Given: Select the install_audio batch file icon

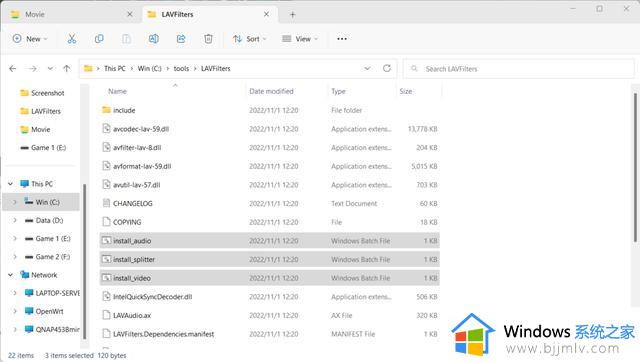Looking at the screenshot, I should point(106,241).
